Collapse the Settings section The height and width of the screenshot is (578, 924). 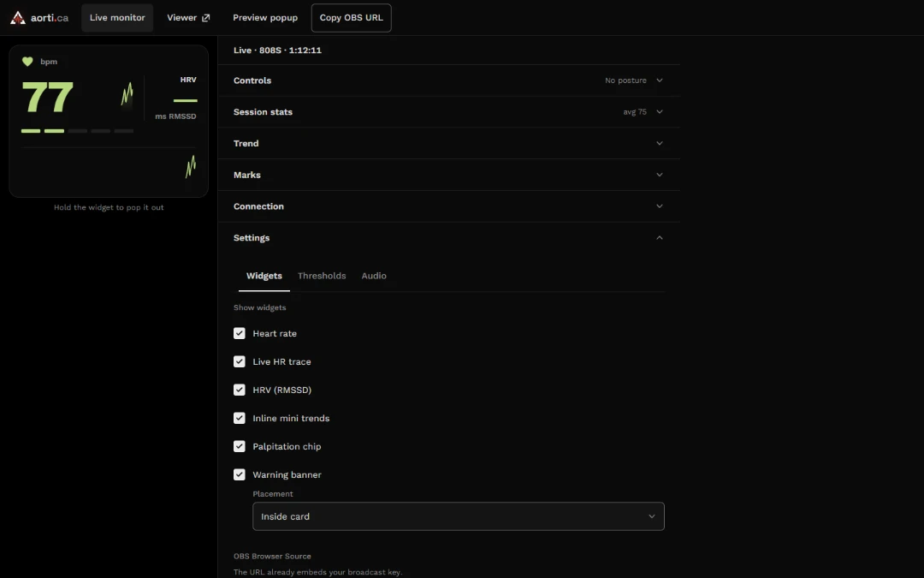coord(449,238)
